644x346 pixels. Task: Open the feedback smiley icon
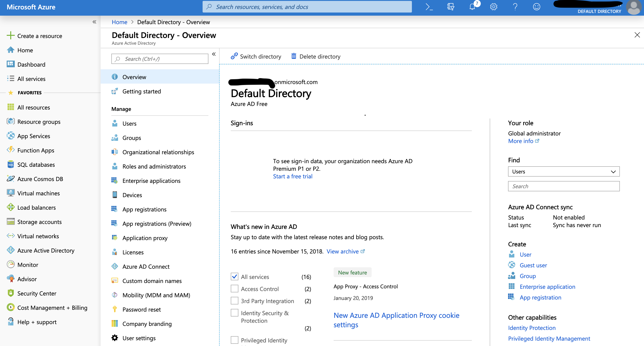coord(536,7)
